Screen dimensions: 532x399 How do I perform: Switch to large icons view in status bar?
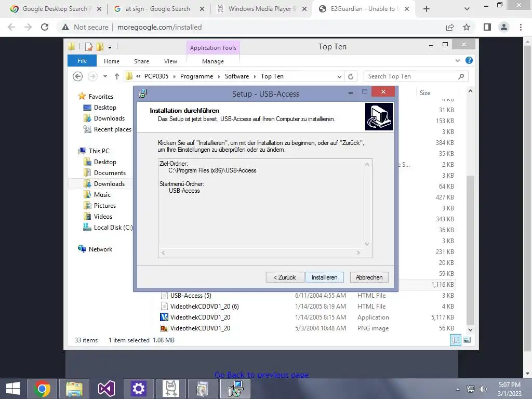click(467, 340)
